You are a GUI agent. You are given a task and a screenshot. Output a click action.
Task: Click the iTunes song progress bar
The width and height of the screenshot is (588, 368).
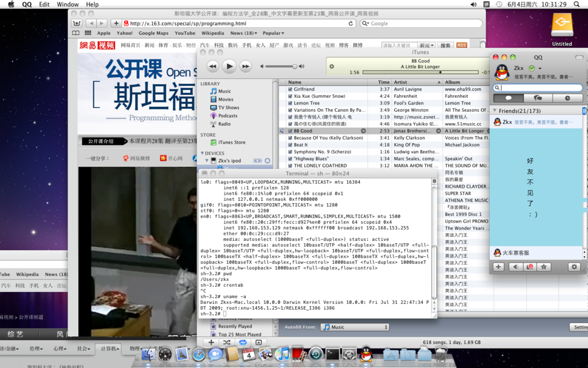[x=420, y=72]
